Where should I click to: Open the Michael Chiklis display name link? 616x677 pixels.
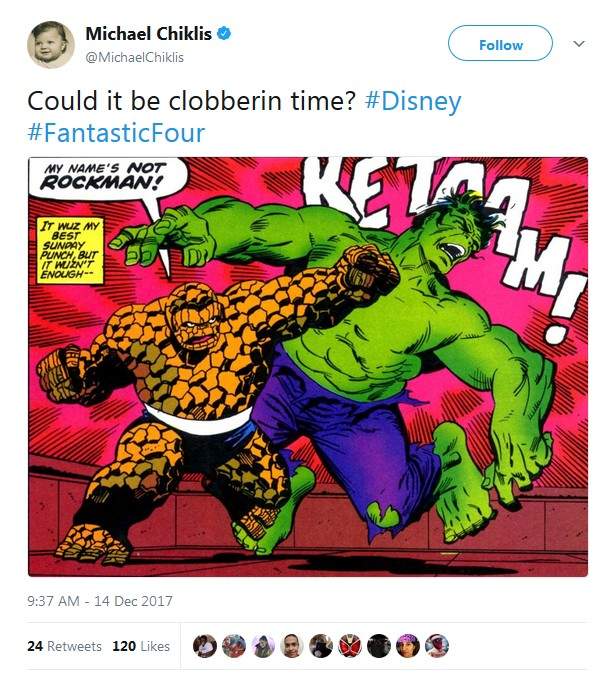148,34
